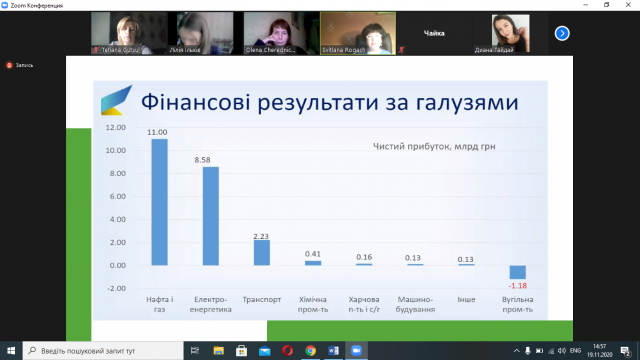
Task: Expand hidden system tray icons chevron
Action: (x=516, y=351)
